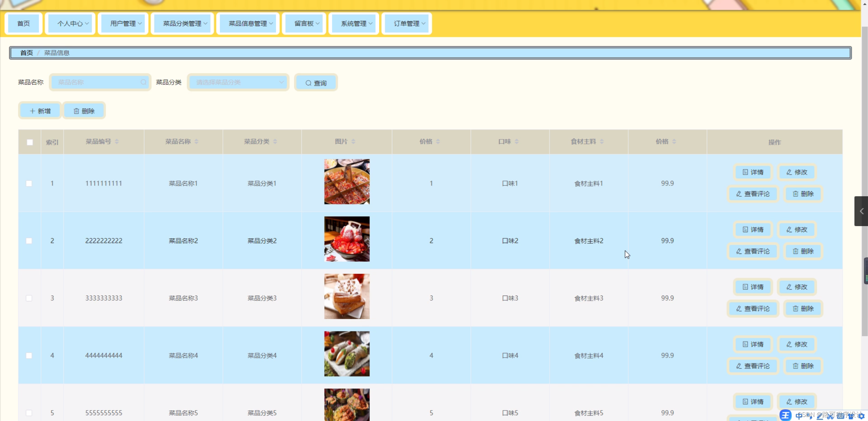Open the strawberry dessert thumbnail in row 2

point(347,239)
